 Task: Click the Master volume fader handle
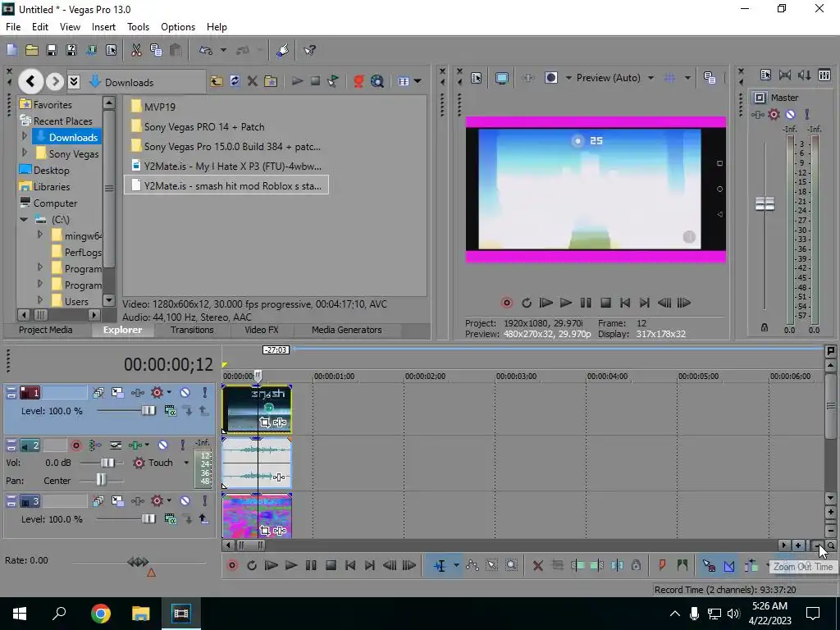(x=765, y=203)
